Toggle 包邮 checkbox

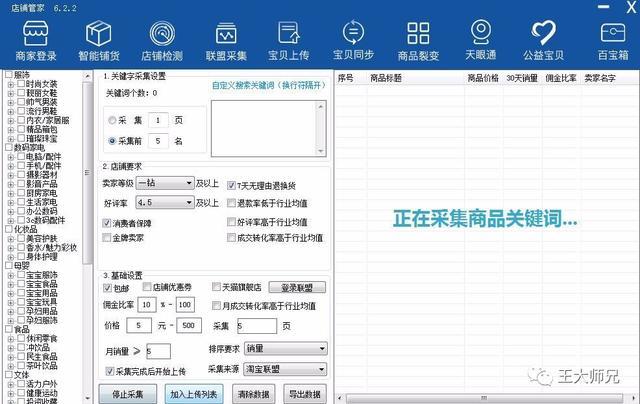pos(107,288)
